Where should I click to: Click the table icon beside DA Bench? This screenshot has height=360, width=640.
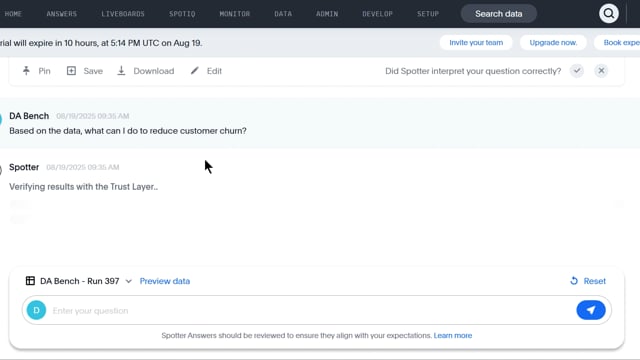[x=30, y=281]
